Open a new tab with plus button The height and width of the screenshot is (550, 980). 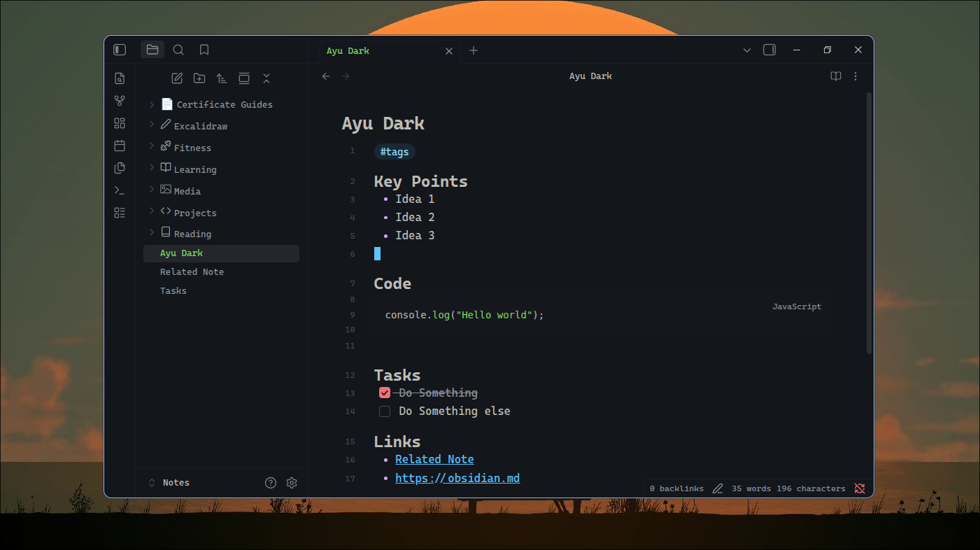coord(474,50)
